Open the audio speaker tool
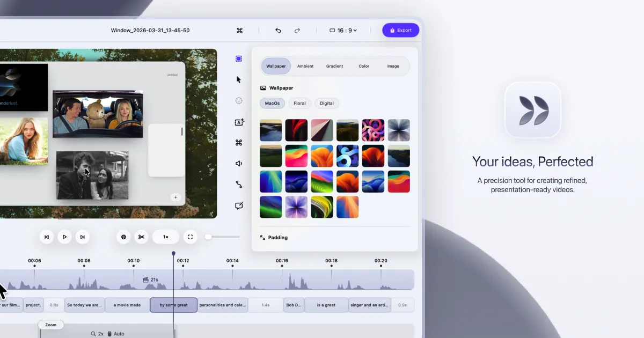This screenshot has width=644, height=338. 239,164
